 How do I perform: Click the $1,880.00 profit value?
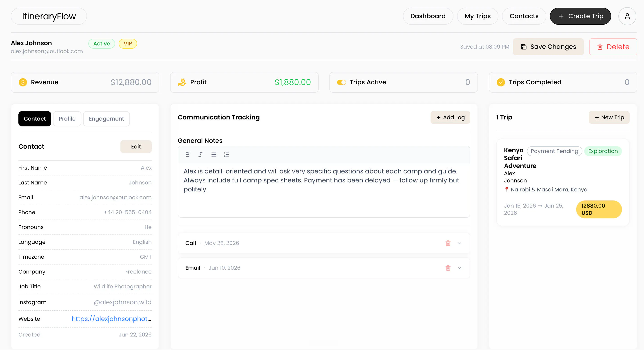click(293, 82)
